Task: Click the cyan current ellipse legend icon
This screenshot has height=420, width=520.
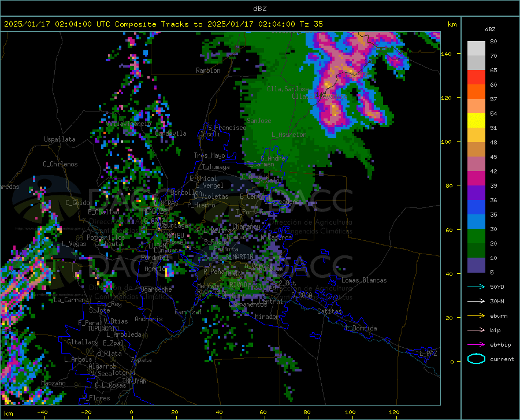Action: pos(476,359)
